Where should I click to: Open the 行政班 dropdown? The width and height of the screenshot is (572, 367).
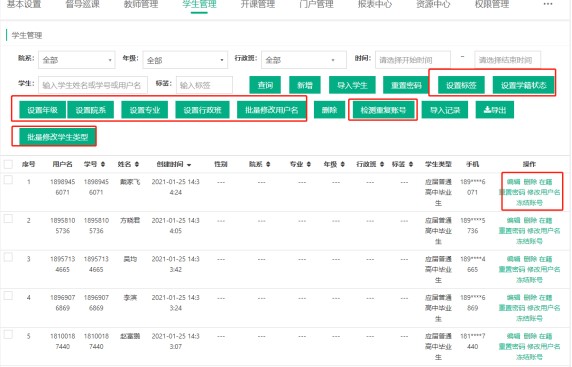coord(304,60)
